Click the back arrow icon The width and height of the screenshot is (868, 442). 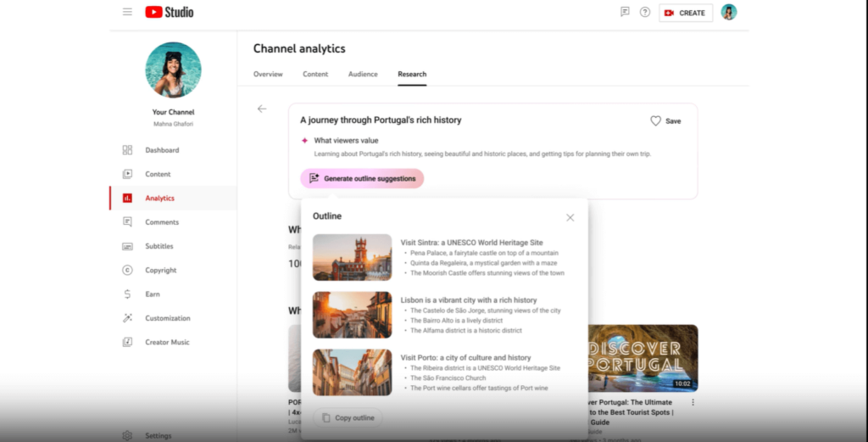pos(262,109)
